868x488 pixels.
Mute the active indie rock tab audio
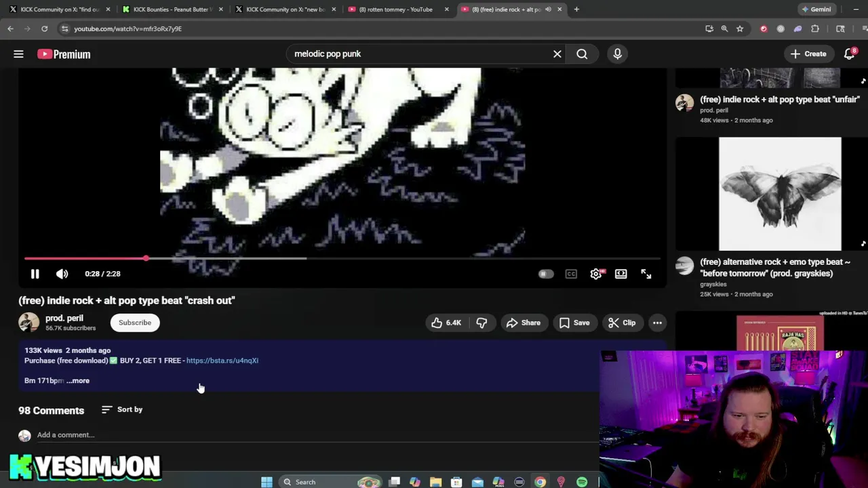click(x=548, y=9)
